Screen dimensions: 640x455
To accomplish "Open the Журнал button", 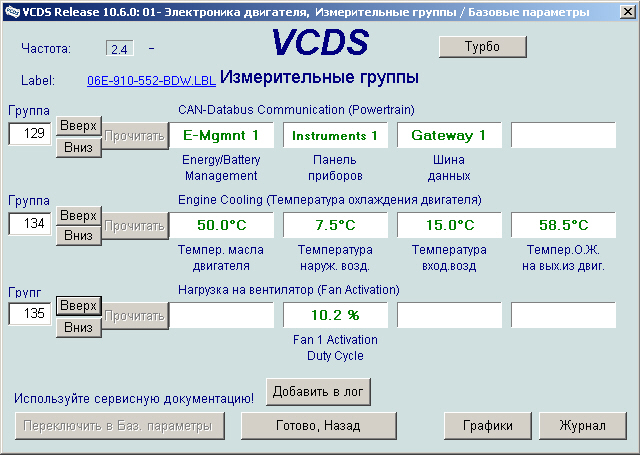I will pyautogui.click(x=582, y=426).
